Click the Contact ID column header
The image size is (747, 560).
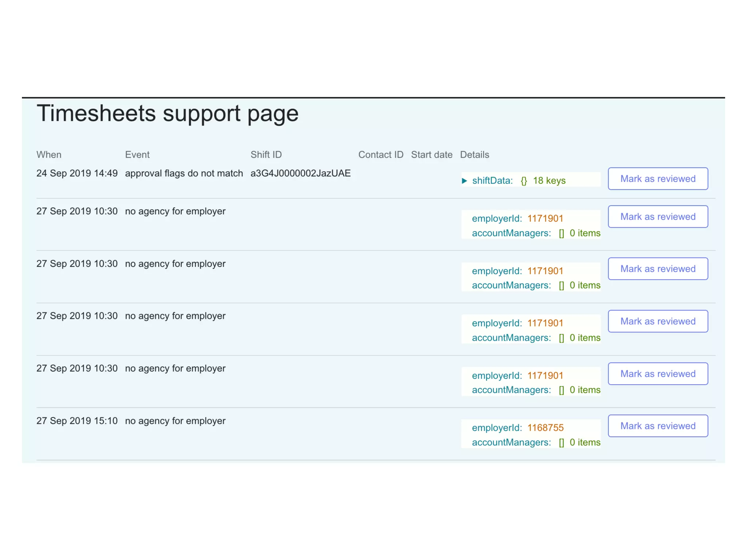pos(380,155)
